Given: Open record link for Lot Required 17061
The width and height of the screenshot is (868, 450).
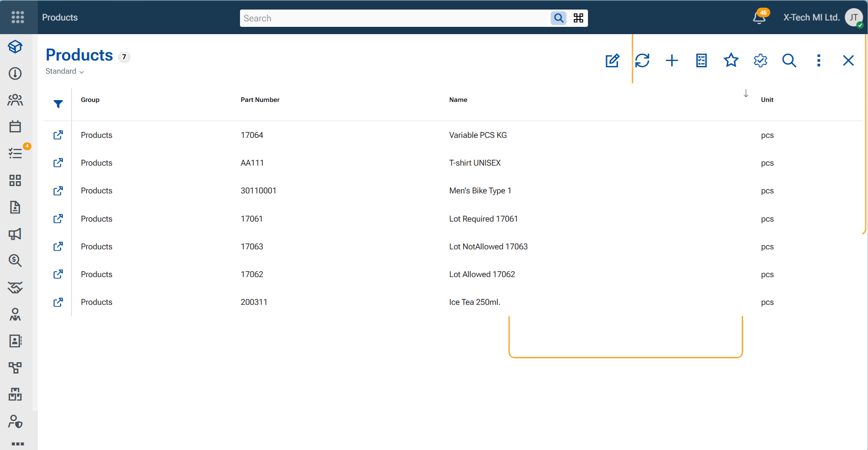Looking at the screenshot, I should [58, 219].
